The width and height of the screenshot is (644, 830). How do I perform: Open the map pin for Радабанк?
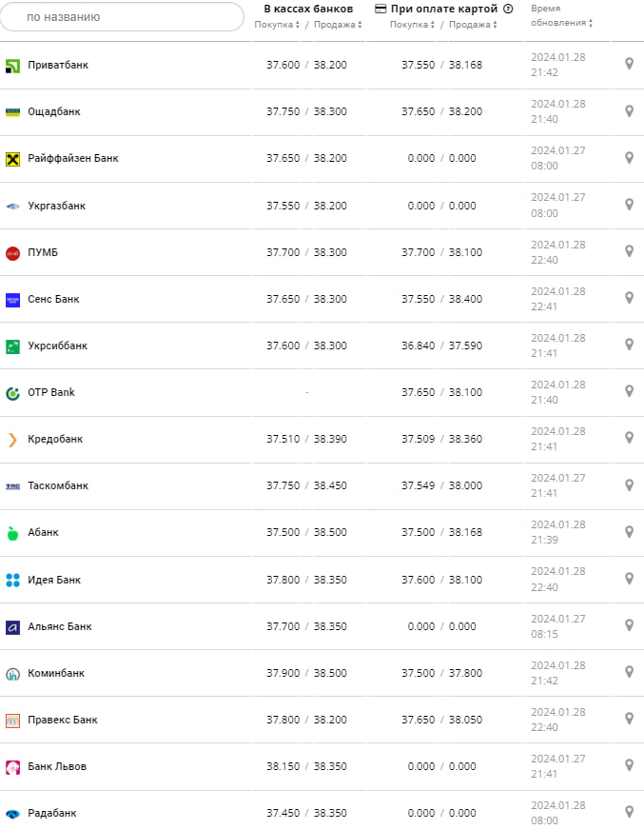(629, 812)
